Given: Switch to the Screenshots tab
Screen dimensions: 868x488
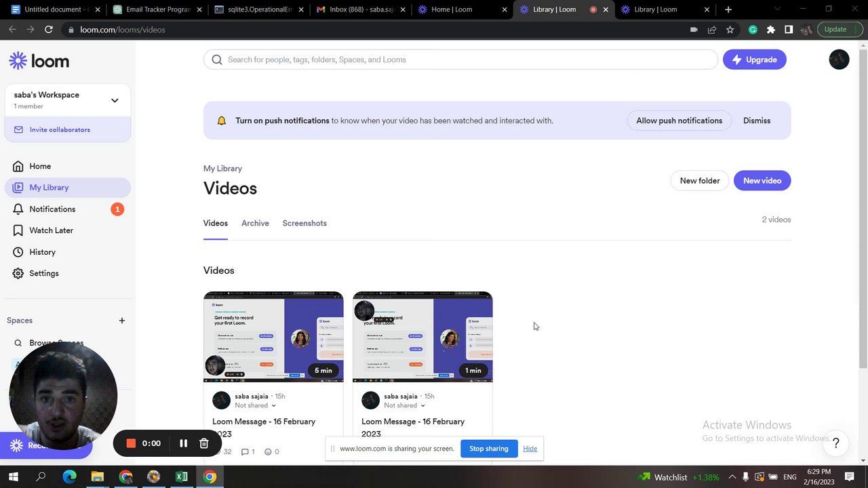Looking at the screenshot, I should [x=304, y=223].
